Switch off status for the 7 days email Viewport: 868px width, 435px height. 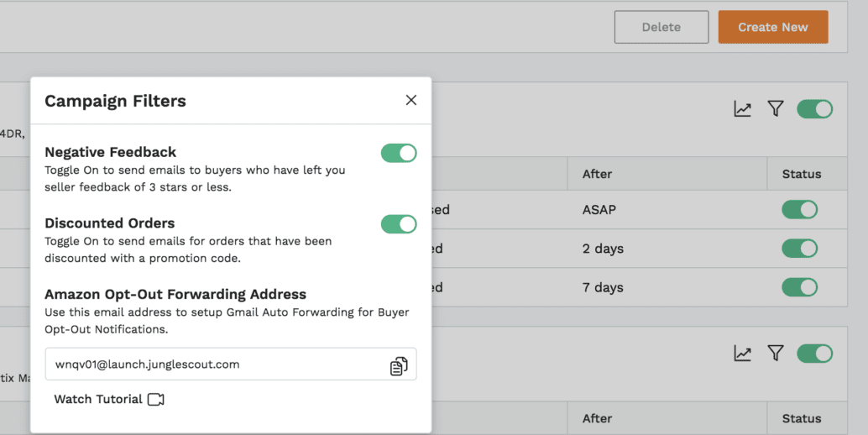coord(799,287)
